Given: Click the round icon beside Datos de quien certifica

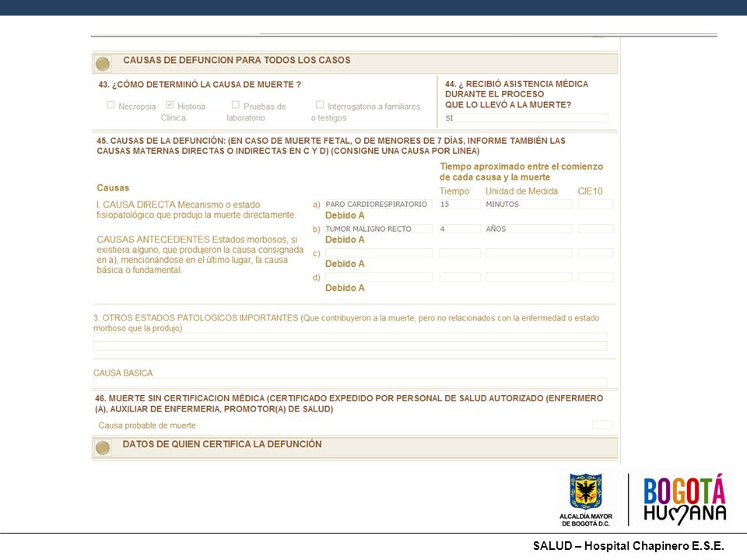Looking at the screenshot, I should tap(103, 448).
